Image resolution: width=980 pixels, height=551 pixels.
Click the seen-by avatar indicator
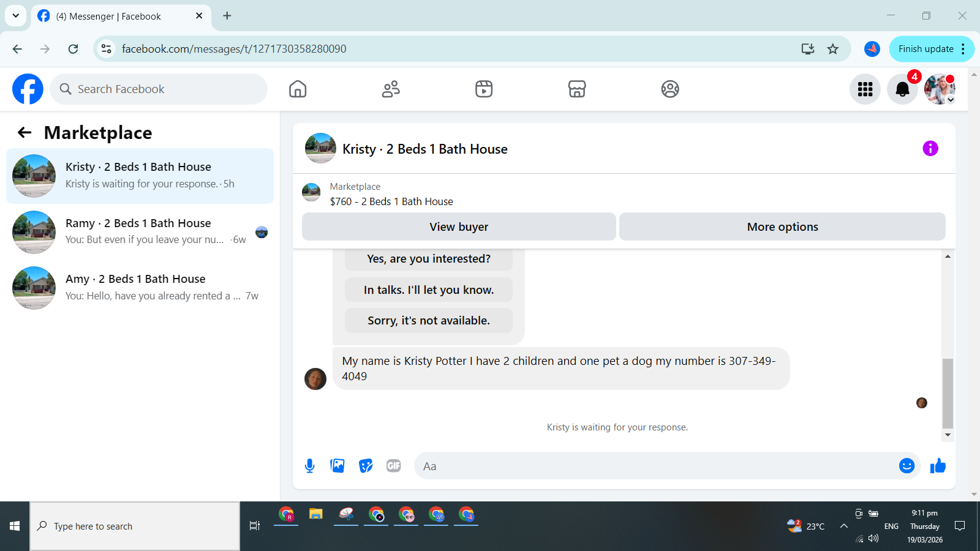pyautogui.click(x=922, y=403)
